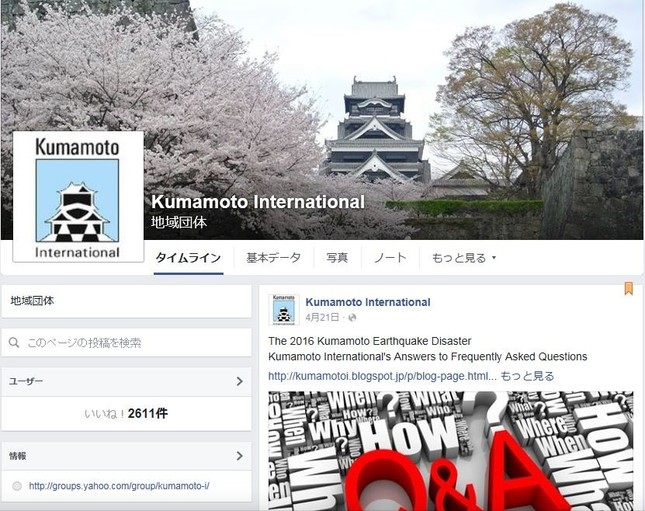Click もっと見る to expand the post text
Screen dimensions: 645x511
(x=527, y=376)
